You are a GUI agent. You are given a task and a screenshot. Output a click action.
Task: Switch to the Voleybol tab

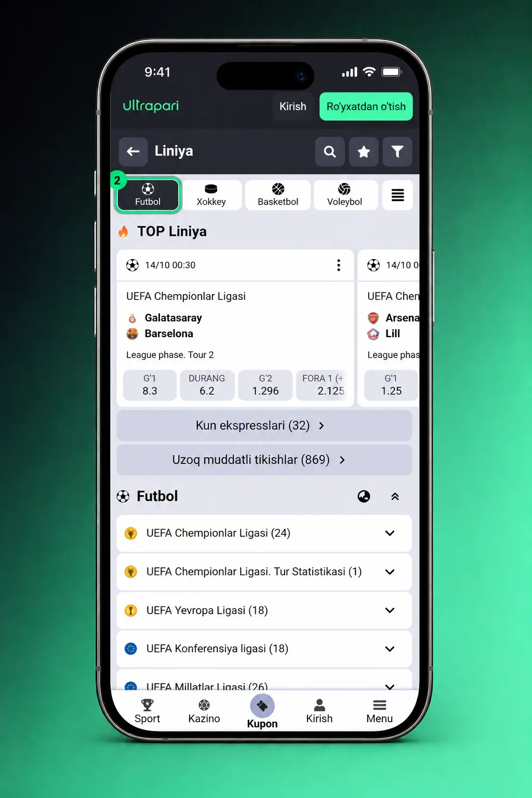(344, 195)
